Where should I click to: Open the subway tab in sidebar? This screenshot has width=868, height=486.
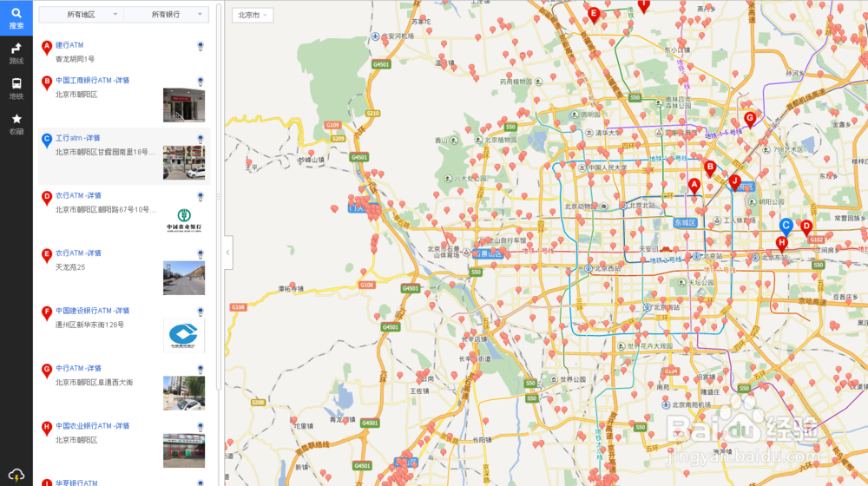(x=16, y=89)
